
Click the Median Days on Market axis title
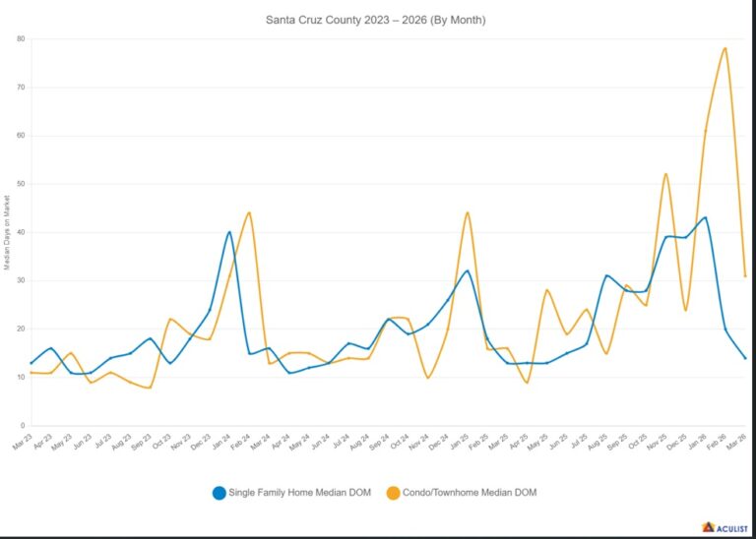click(7, 232)
